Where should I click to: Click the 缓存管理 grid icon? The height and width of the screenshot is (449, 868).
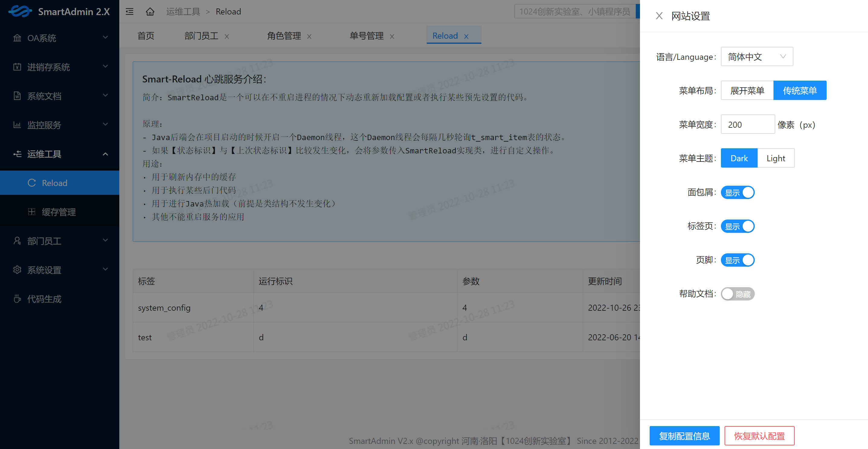coord(31,212)
